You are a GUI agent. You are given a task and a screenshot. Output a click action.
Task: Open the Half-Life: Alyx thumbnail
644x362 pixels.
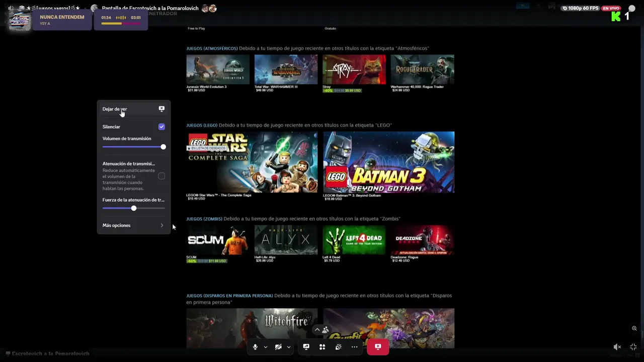click(x=286, y=240)
